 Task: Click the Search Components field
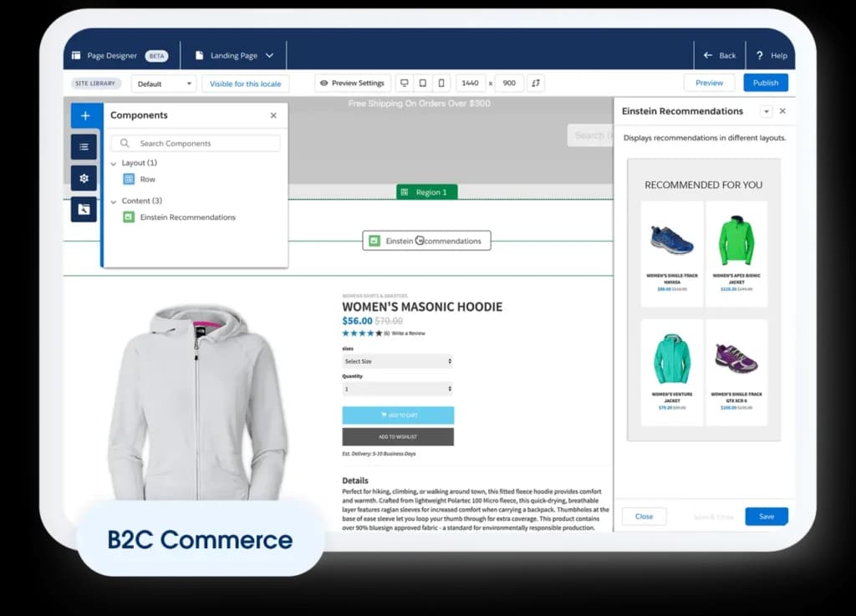pyautogui.click(x=196, y=143)
